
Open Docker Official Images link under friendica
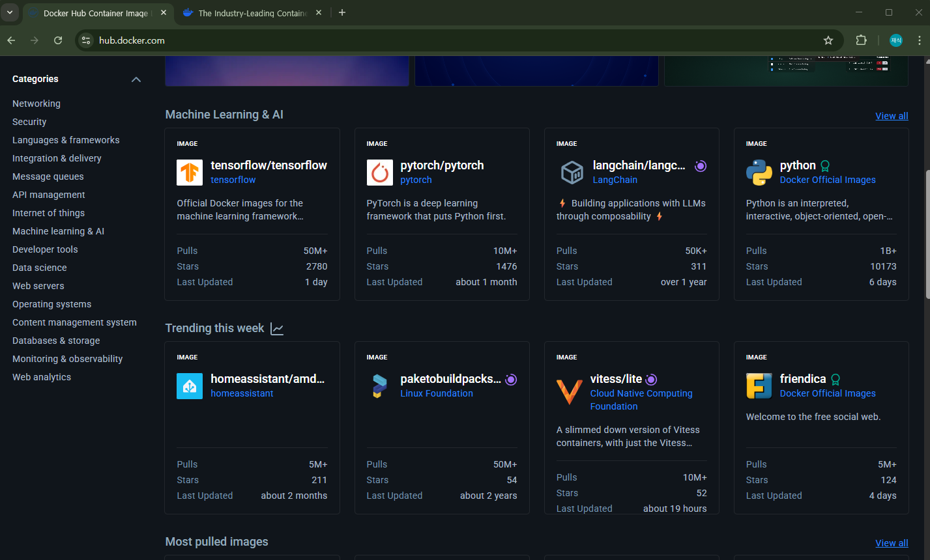828,393
